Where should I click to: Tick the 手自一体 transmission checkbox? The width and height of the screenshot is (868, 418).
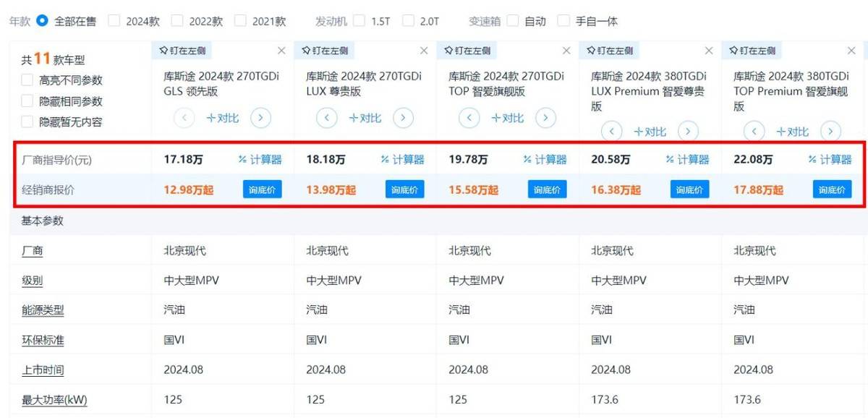[x=564, y=21]
